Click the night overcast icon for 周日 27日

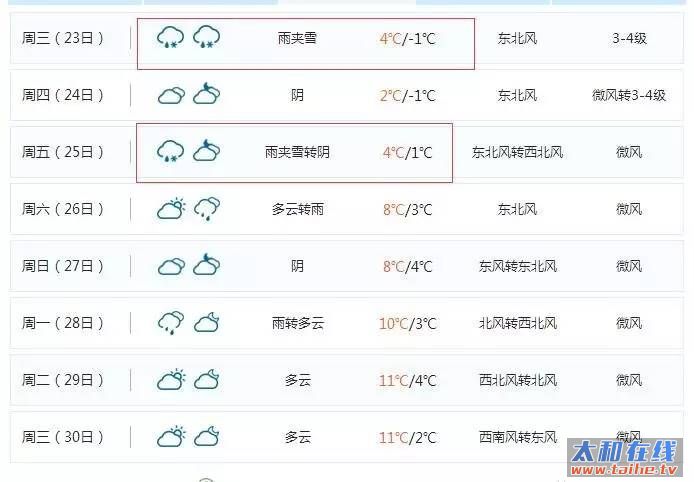tap(207, 265)
